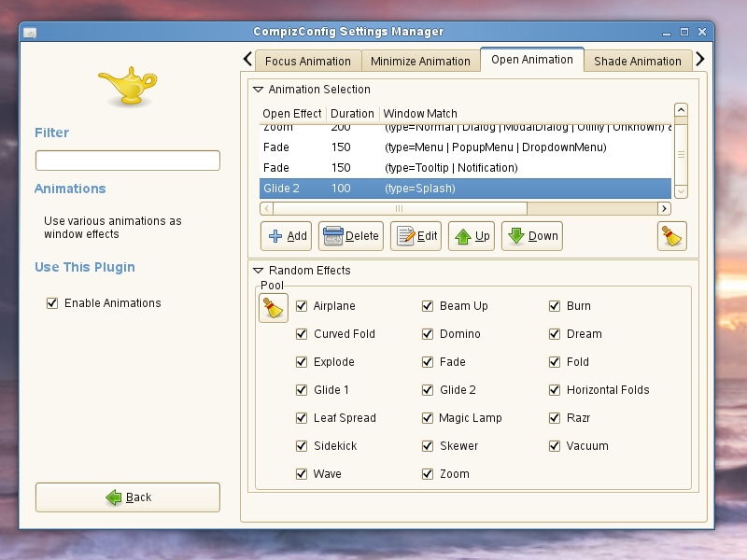Click the Duration column header

pos(352,114)
